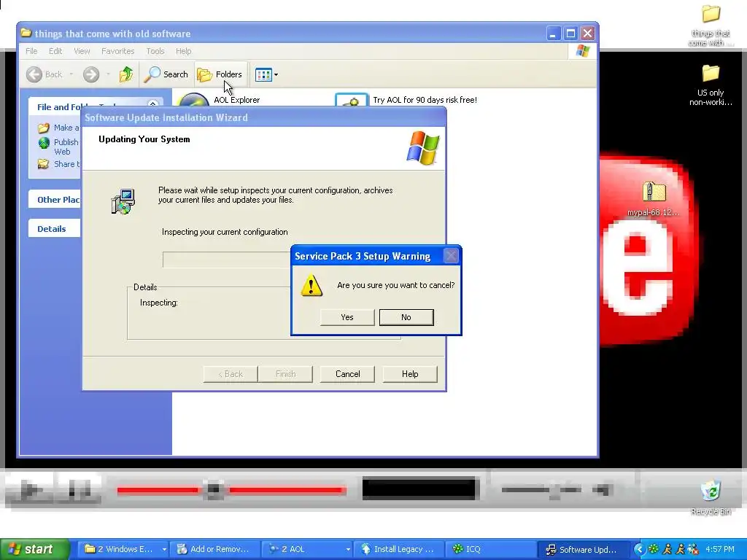Toggle the Folders pane in Explorer
This screenshot has height=560, width=747.
click(x=220, y=74)
